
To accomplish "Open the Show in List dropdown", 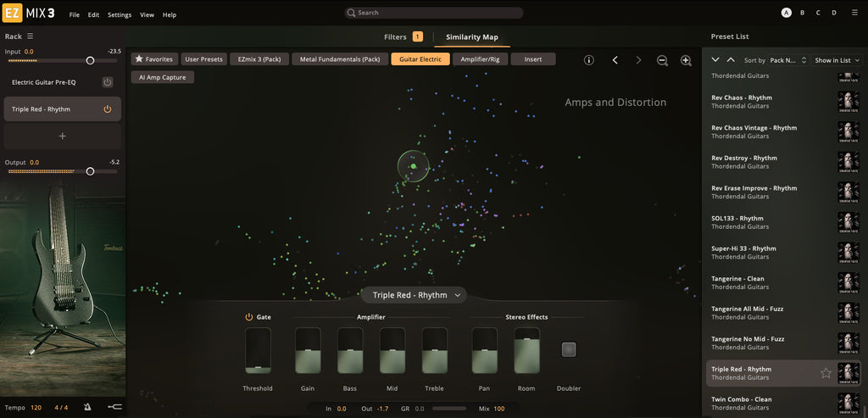I will [837, 60].
